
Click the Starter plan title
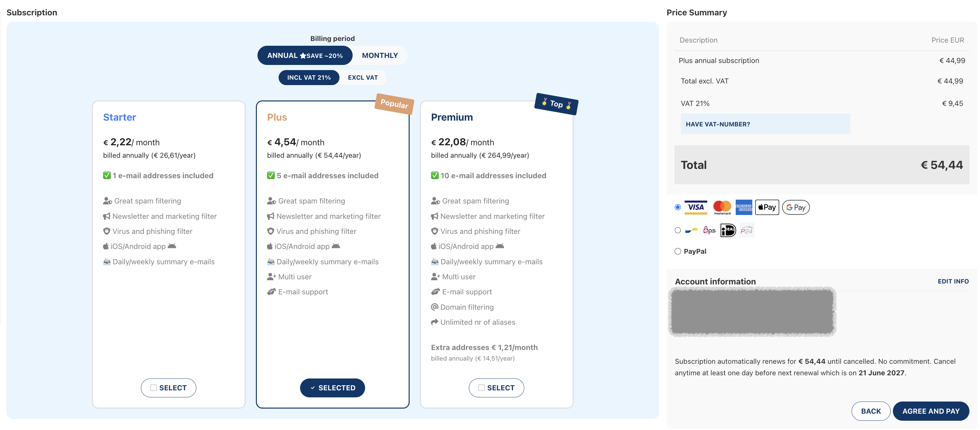(x=119, y=117)
